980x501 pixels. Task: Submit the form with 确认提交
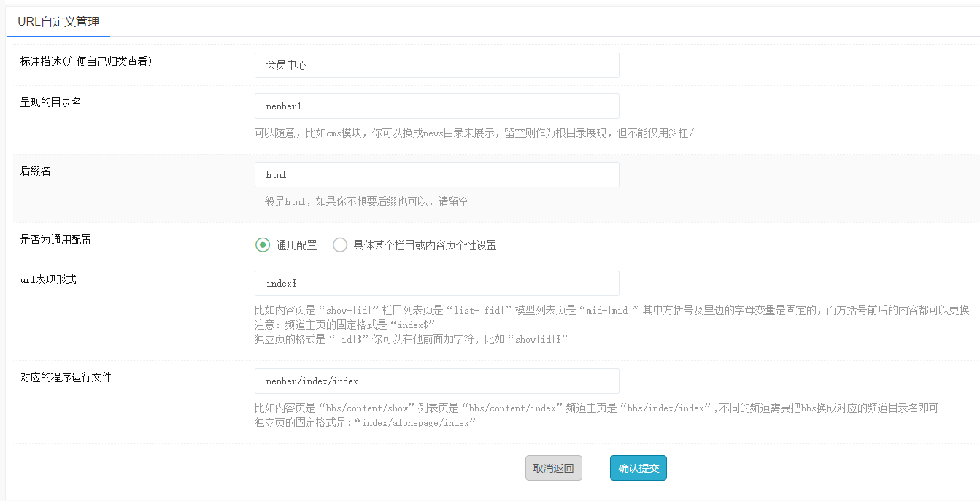(638, 468)
